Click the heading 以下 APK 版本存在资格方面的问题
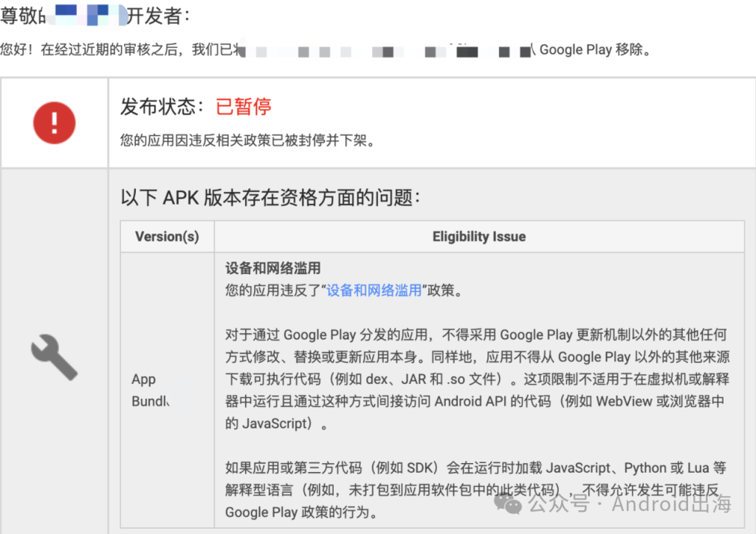The width and height of the screenshot is (756, 534). point(270,197)
